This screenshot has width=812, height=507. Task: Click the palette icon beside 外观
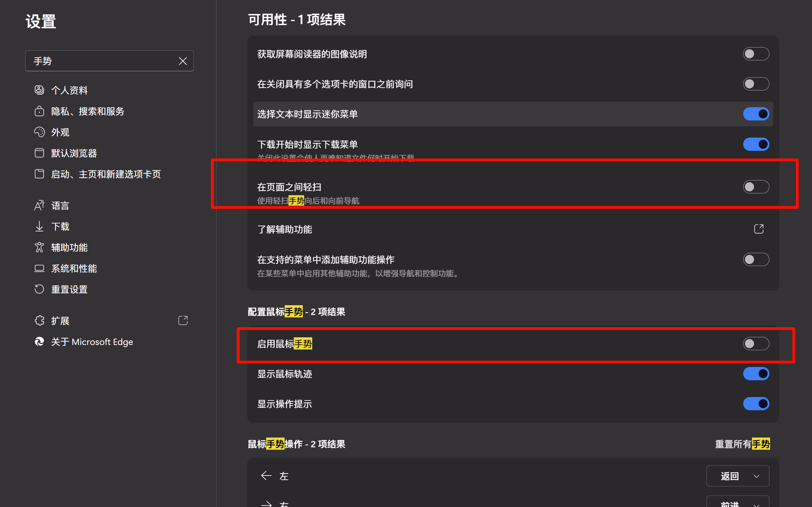click(39, 132)
